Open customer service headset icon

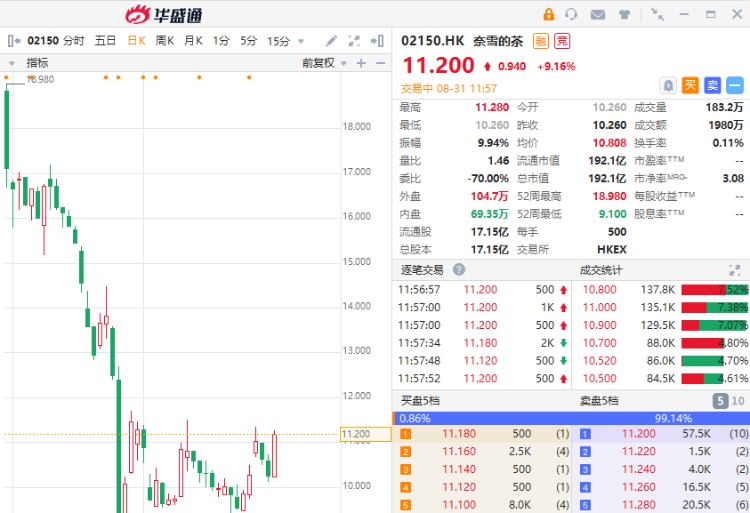coord(571,14)
